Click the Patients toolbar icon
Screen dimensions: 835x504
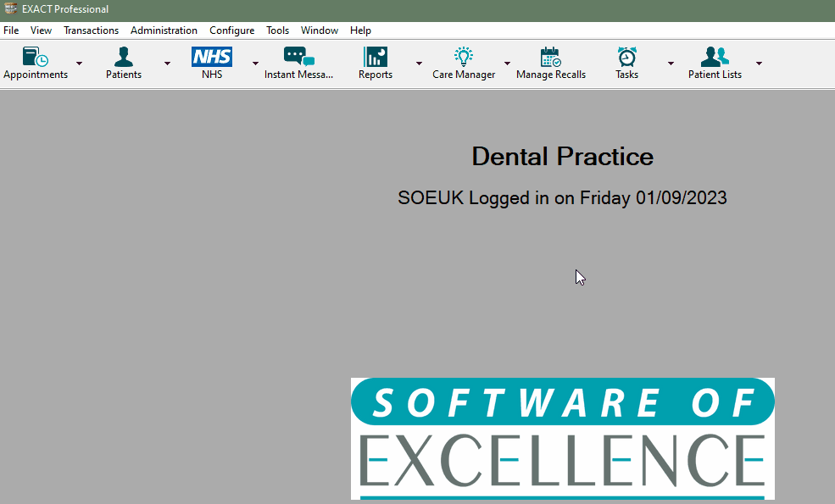[124, 58]
